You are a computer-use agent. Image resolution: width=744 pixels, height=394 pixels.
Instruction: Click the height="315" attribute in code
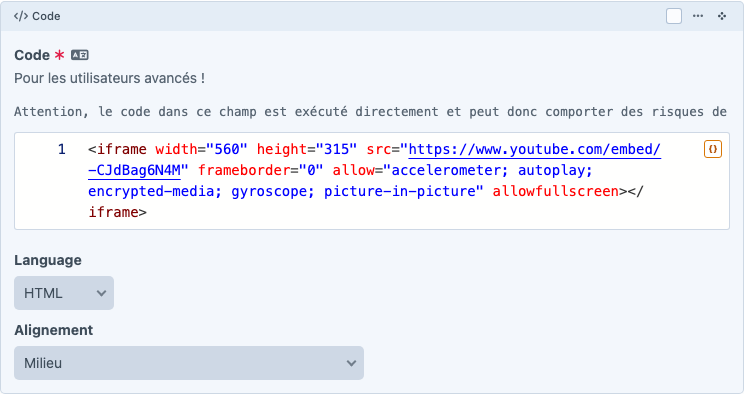[307, 150]
